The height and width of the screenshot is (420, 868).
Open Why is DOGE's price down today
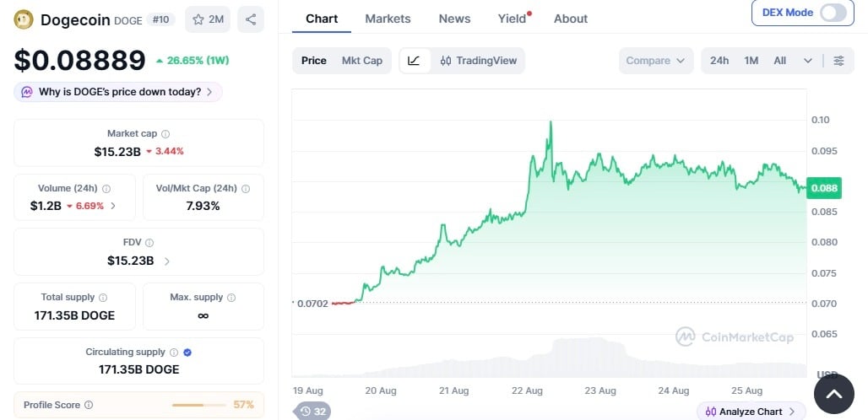tap(118, 92)
